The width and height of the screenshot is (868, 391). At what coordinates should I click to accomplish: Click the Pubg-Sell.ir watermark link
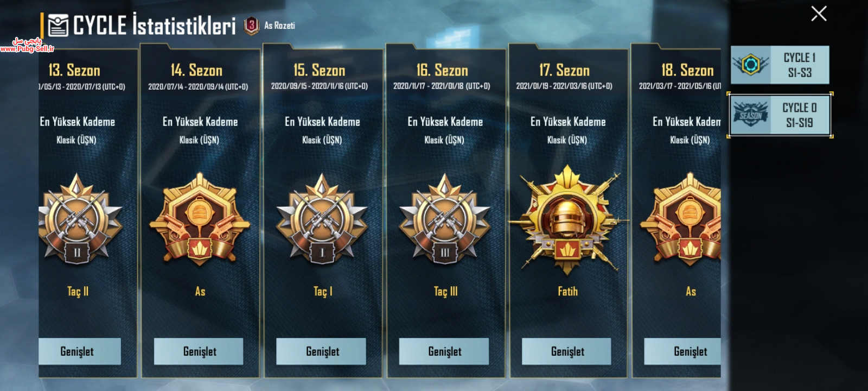point(27,45)
